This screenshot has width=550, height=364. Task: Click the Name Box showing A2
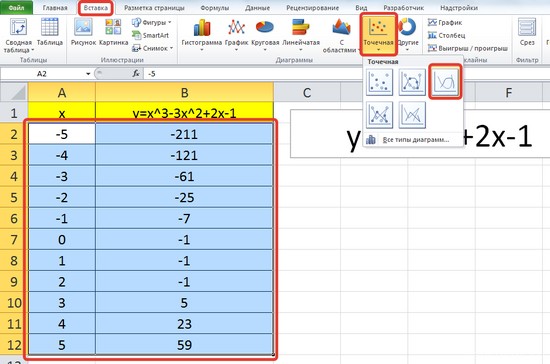coord(41,74)
